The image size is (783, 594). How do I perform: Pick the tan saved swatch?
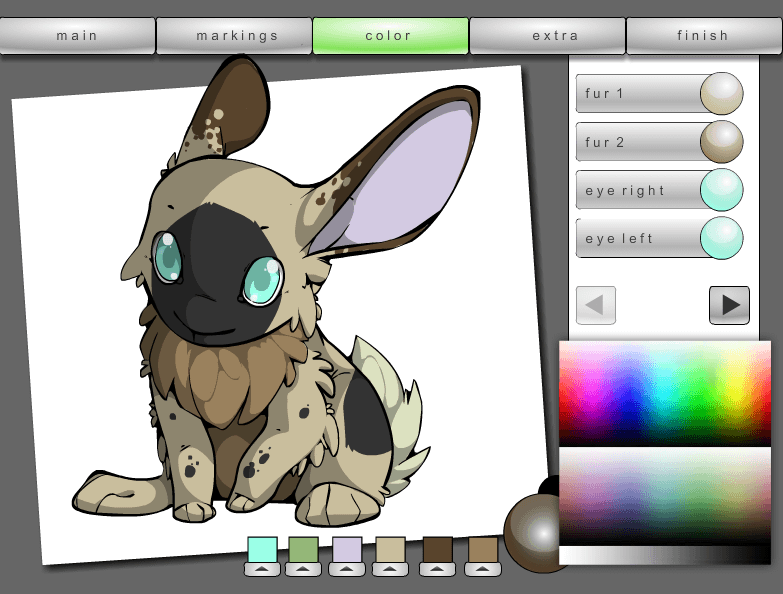pos(390,550)
